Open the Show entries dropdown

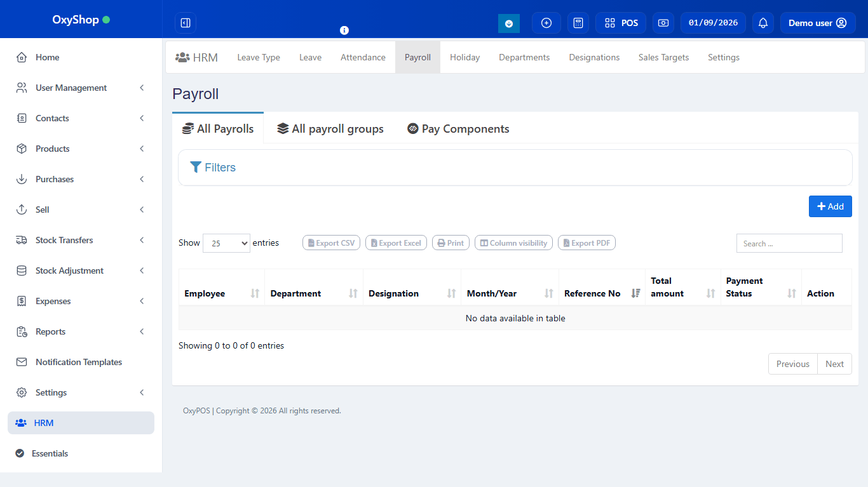226,243
